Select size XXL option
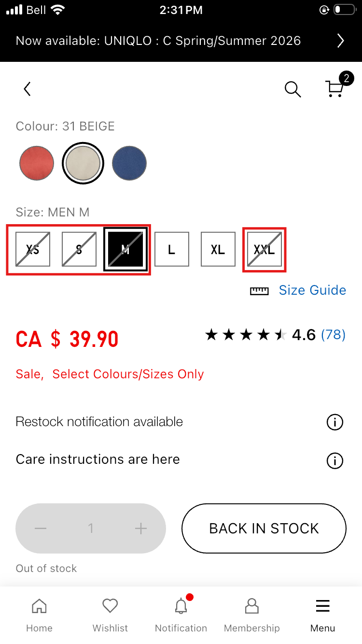Viewport: 362px width, 644px height. point(264,249)
